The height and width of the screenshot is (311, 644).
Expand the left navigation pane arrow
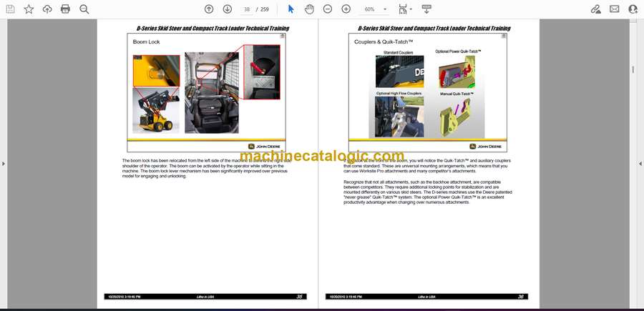click(4, 164)
